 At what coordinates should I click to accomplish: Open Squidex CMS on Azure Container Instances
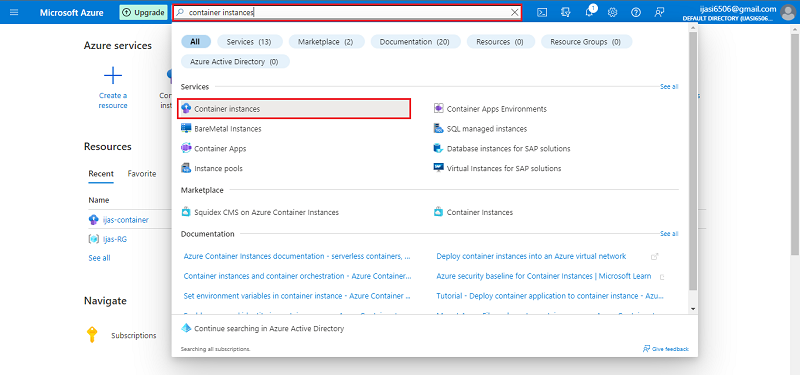click(266, 212)
